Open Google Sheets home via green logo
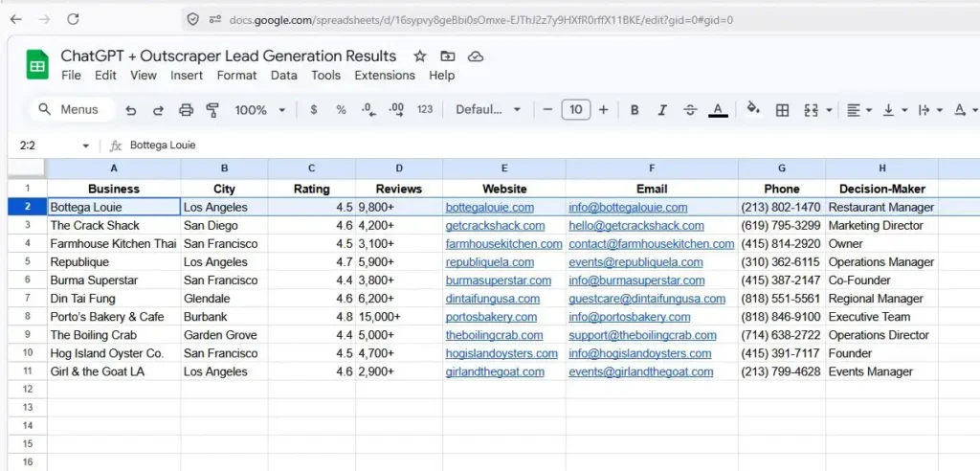The height and width of the screenshot is (471, 980). (37, 65)
